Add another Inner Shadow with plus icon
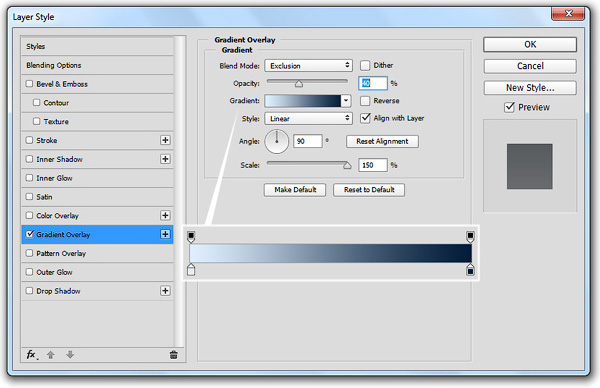This screenshot has height=388, width=600. [165, 159]
